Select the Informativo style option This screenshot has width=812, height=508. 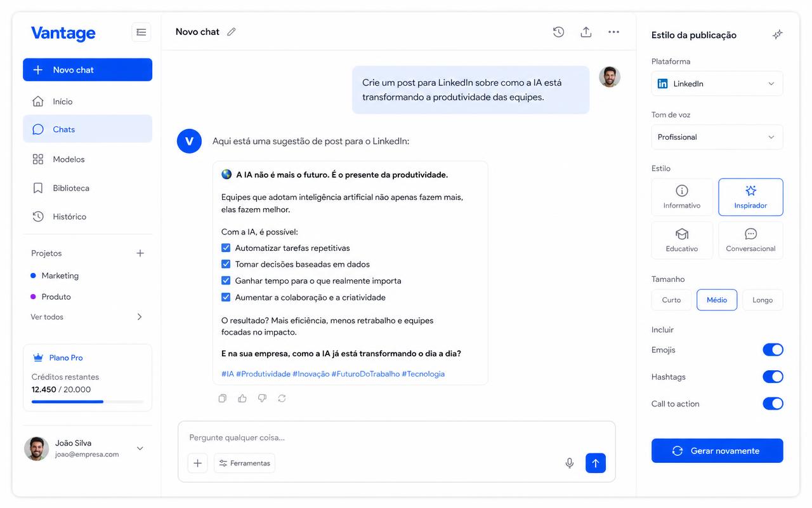tap(682, 197)
